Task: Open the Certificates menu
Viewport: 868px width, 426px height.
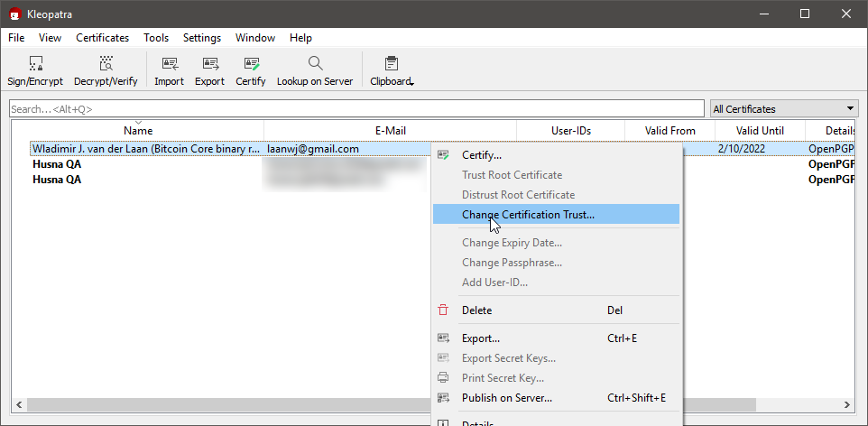Action: click(103, 38)
